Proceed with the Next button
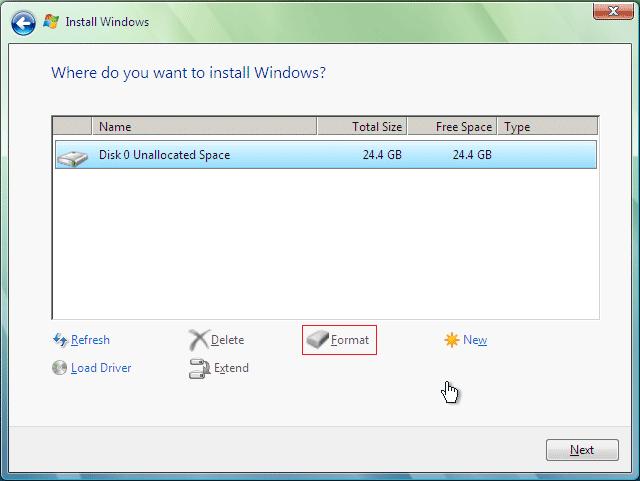640x481 pixels. point(582,450)
